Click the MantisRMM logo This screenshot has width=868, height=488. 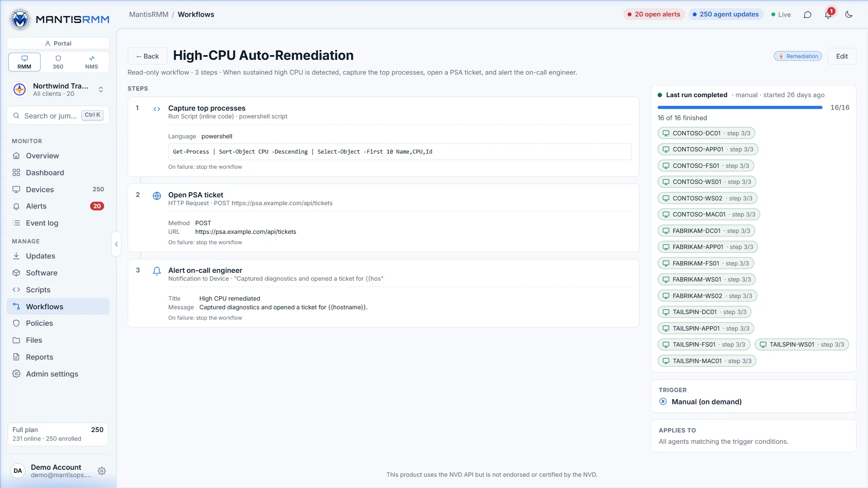[x=59, y=19]
